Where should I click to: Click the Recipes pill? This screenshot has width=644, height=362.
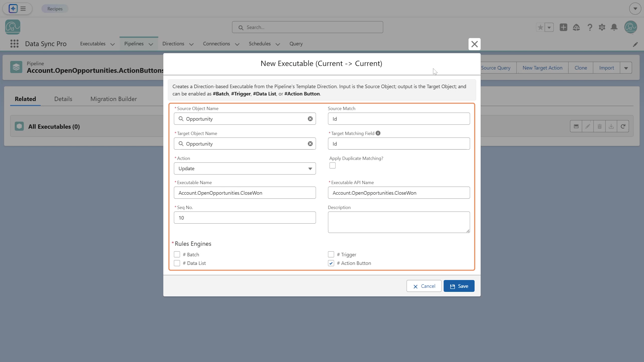[55, 9]
